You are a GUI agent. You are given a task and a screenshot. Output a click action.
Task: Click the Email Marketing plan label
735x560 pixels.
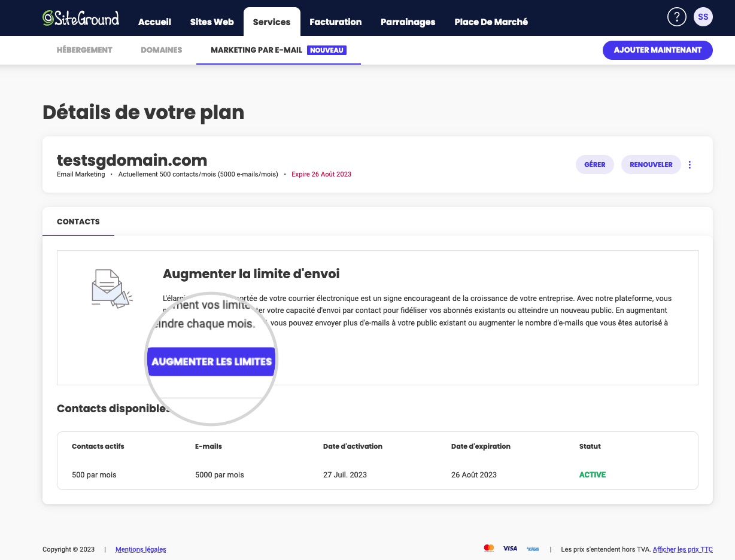[x=81, y=175]
